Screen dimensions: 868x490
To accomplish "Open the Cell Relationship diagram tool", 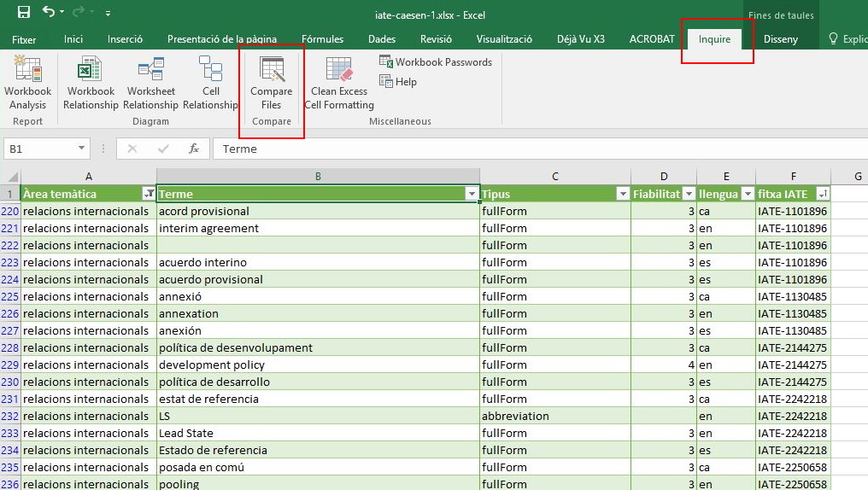I will click(x=210, y=83).
